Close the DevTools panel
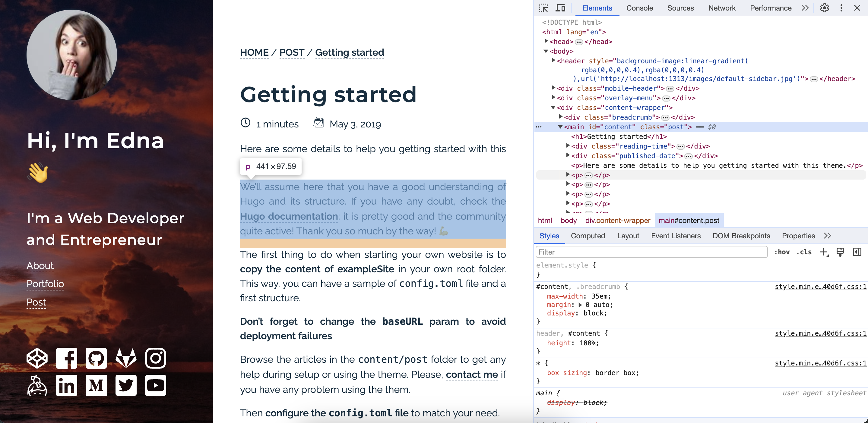Viewport: 868px width, 423px height. (857, 8)
